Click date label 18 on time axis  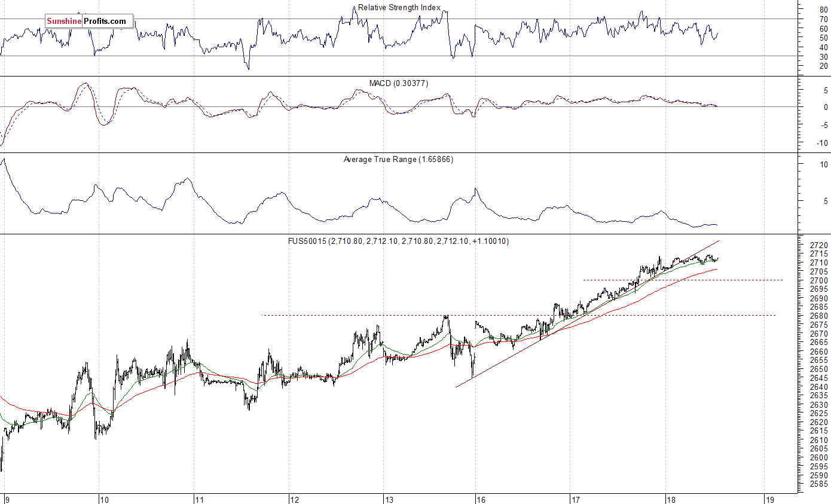(671, 499)
